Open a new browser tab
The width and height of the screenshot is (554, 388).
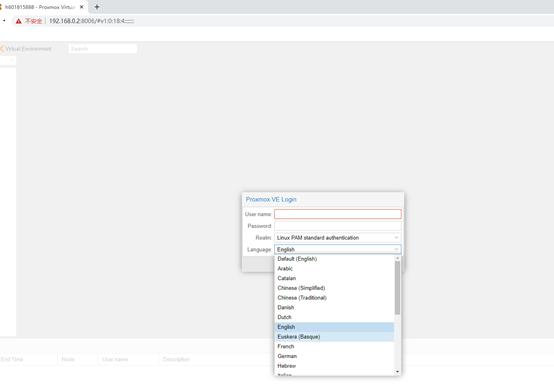point(97,7)
